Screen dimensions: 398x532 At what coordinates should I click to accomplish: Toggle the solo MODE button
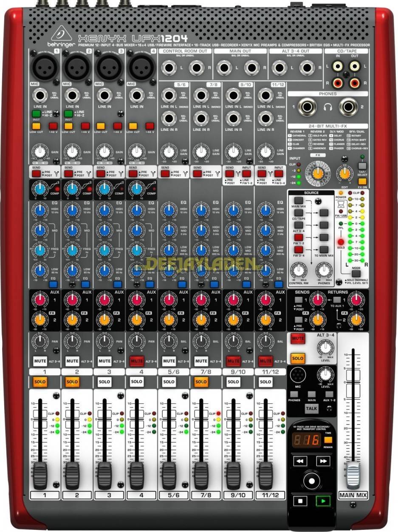[356, 274]
